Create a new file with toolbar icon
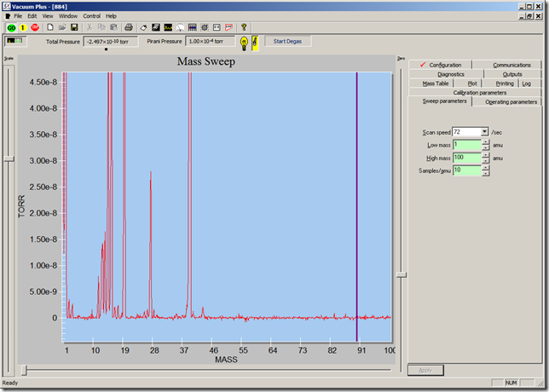 [x=50, y=27]
